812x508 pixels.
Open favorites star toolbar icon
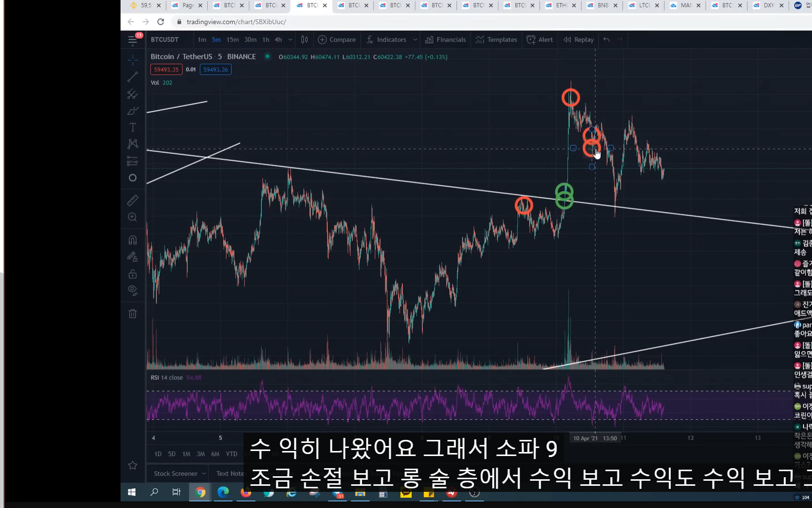click(x=133, y=465)
